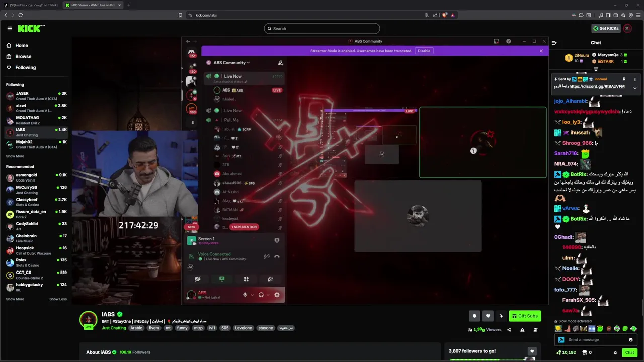Viewport: 644px width, 362px height.
Task: Open pinned message more options
Action: [x=635, y=79]
